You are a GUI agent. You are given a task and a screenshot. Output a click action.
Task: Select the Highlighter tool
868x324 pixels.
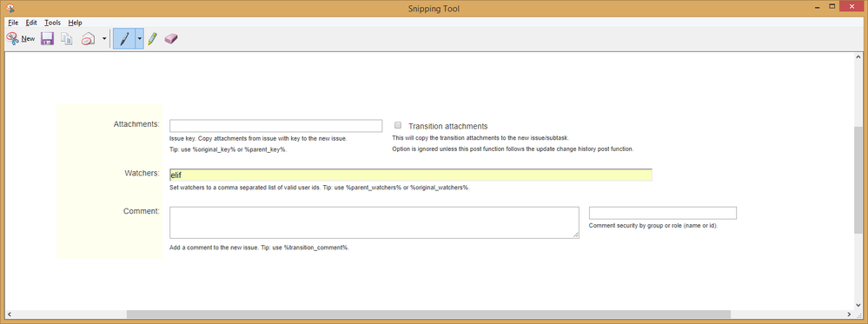pos(153,39)
